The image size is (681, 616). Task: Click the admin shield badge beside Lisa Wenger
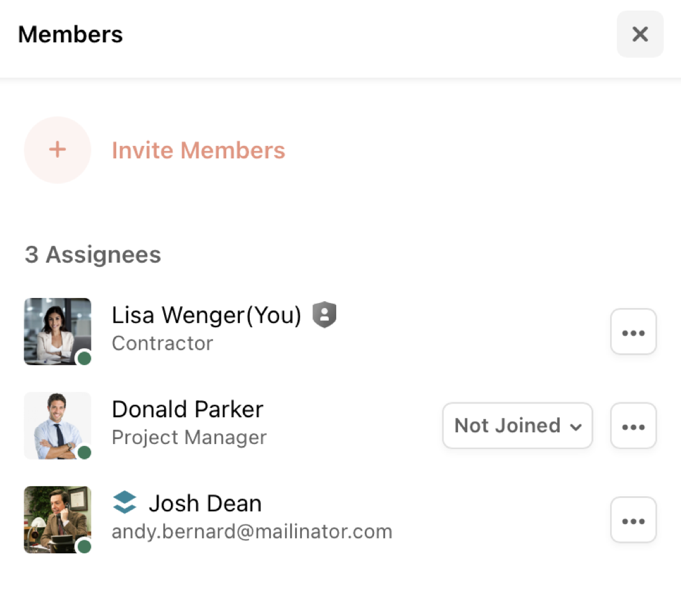(x=324, y=314)
